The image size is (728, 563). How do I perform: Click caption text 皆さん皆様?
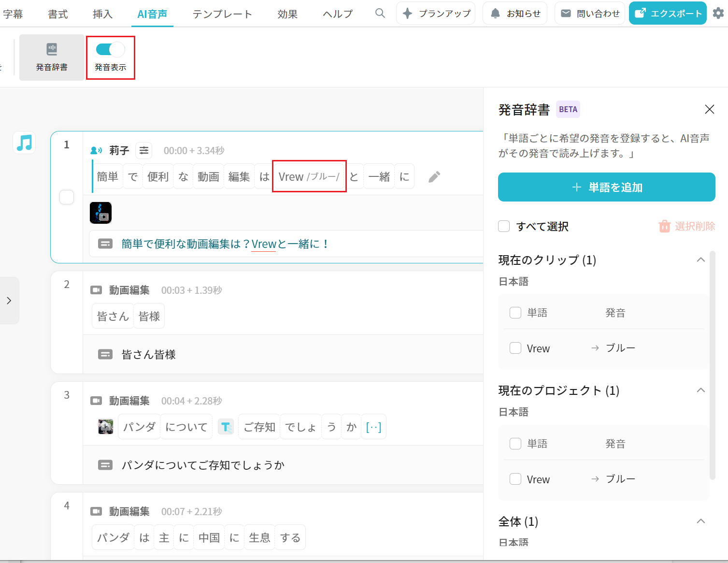149,354
